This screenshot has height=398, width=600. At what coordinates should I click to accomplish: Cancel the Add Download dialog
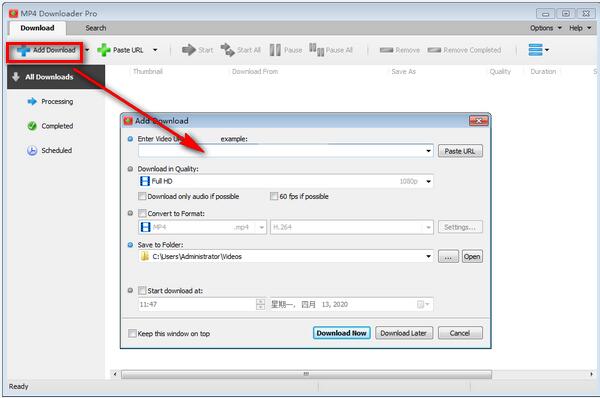[x=460, y=333]
